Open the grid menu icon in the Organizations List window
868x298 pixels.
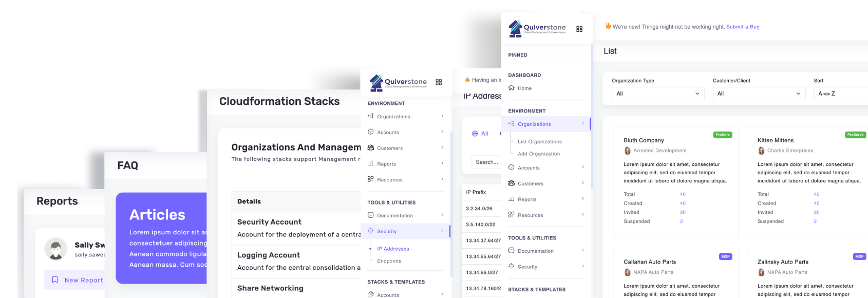579,29
